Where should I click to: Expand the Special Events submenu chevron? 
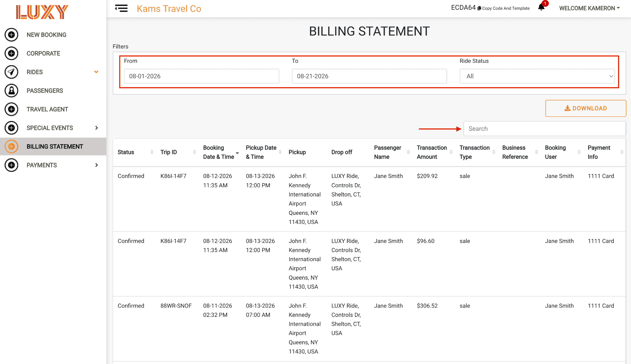96,128
